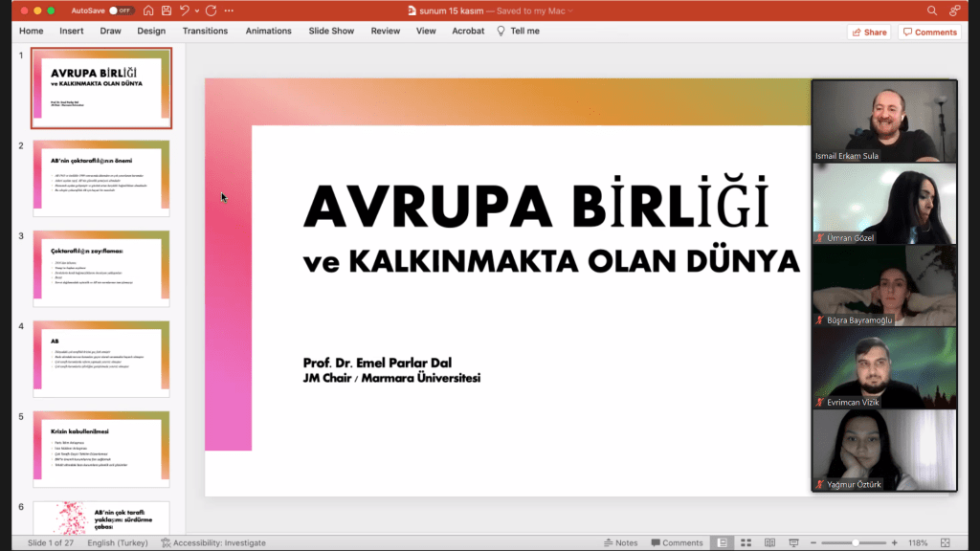Open the quick access more options ellipsis
This screenshot has height=551, width=980.
pyautogui.click(x=229, y=11)
